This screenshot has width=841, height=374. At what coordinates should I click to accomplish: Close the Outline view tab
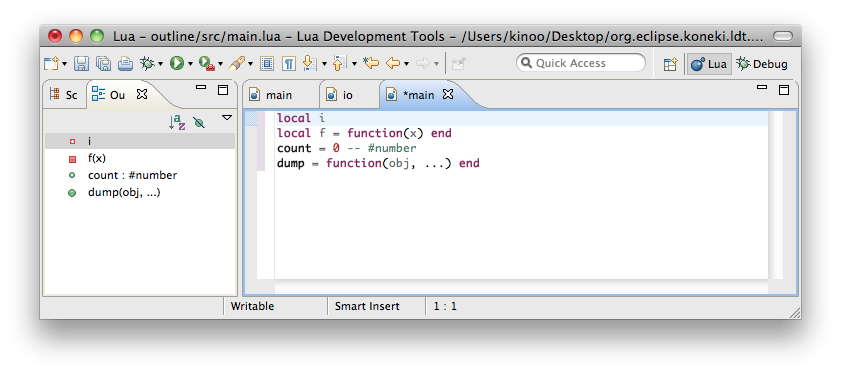point(142,94)
